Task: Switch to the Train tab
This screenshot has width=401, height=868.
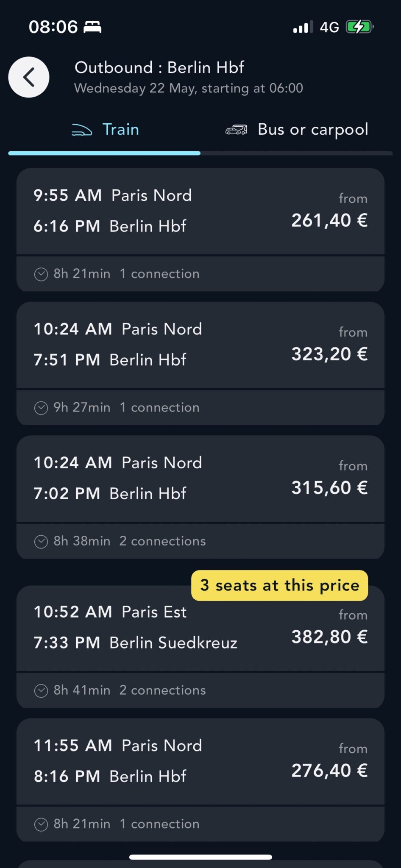Action: [120, 130]
